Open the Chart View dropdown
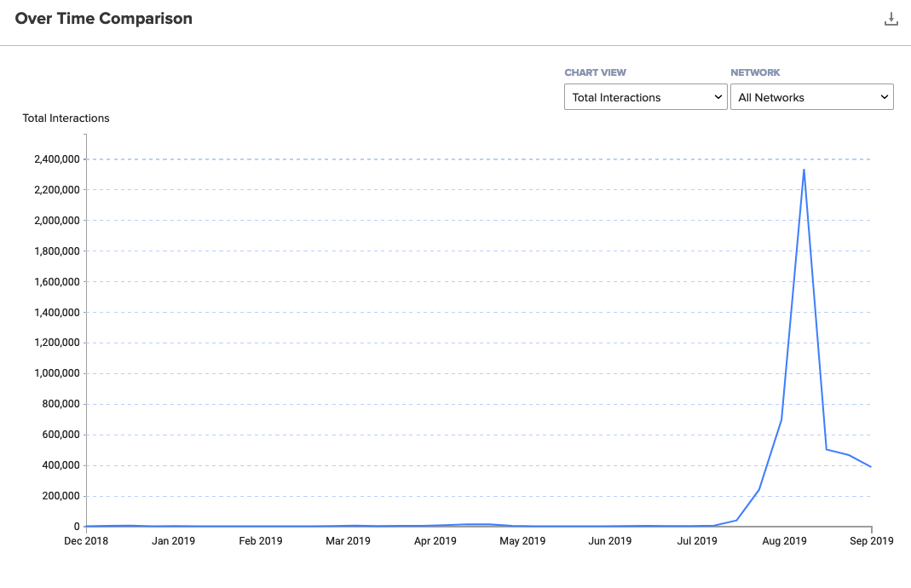The width and height of the screenshot is (911, 588). coord(645,97)
